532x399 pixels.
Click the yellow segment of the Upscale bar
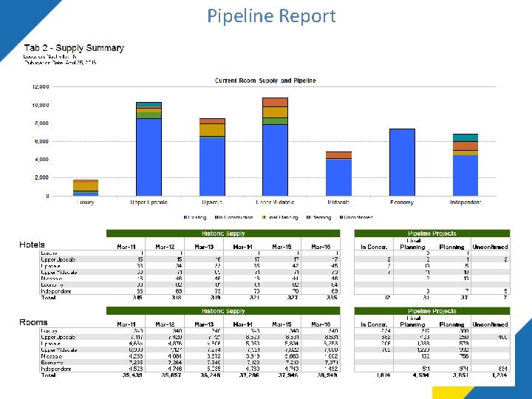point(212,130)
